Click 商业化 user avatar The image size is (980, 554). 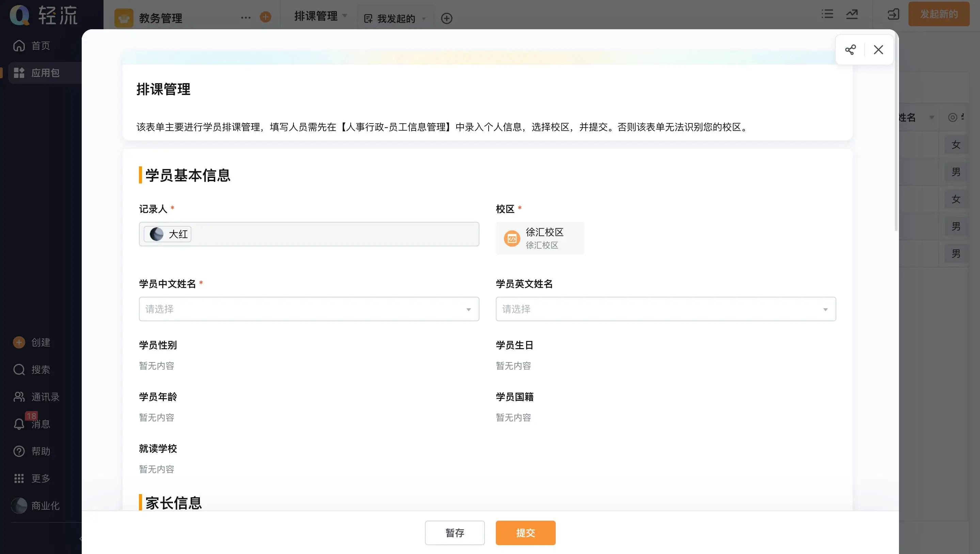pos(19,506)
